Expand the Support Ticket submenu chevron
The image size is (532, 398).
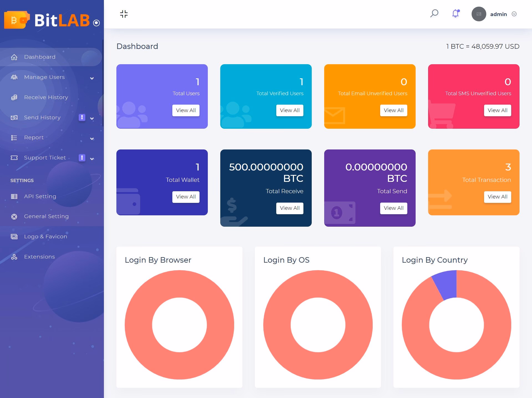(x=92, y=159)
